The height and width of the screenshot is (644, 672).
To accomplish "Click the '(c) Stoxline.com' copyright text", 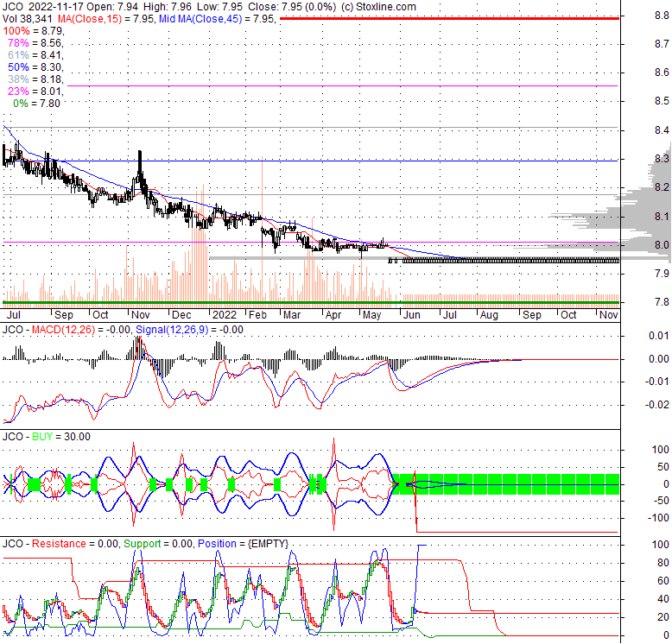I will (378, 7).
